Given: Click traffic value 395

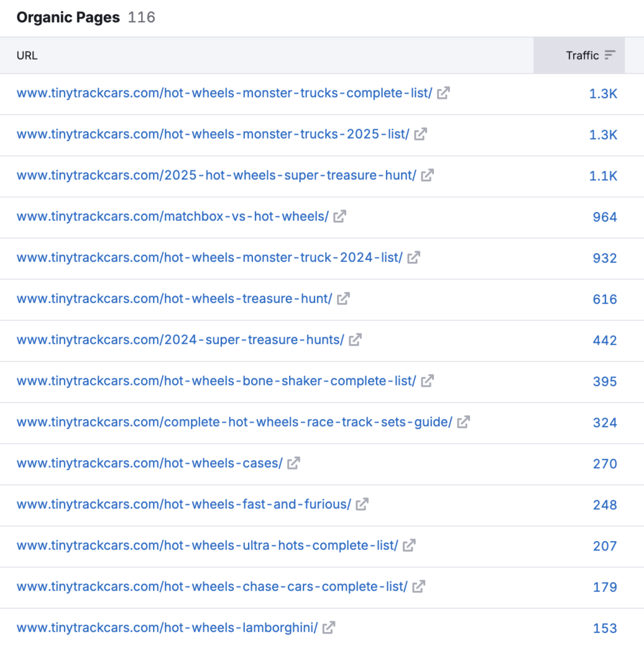Looking at the screenshot, I should tap(605, 382).
